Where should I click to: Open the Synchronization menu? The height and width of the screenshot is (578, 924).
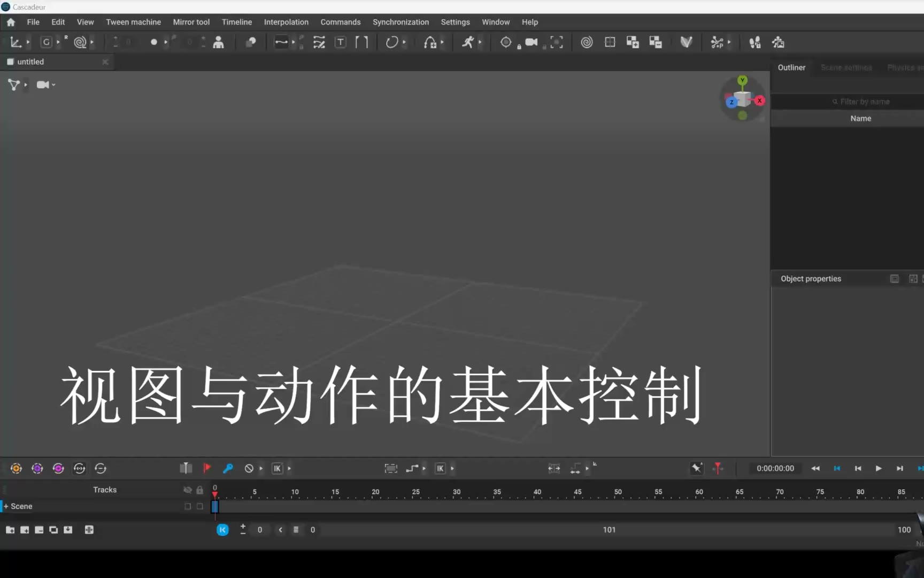point(401,22)
